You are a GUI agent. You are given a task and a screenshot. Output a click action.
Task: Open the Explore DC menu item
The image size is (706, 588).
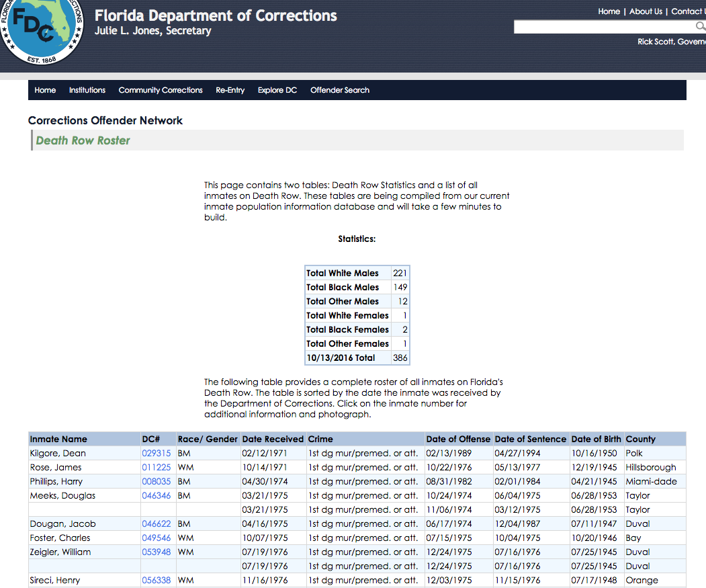pyautogui.click(x=277, y=90)
